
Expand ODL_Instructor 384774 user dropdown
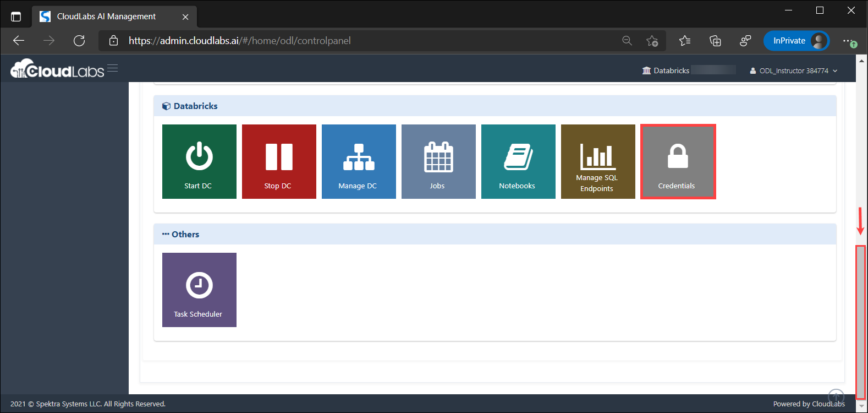[794, 70]
